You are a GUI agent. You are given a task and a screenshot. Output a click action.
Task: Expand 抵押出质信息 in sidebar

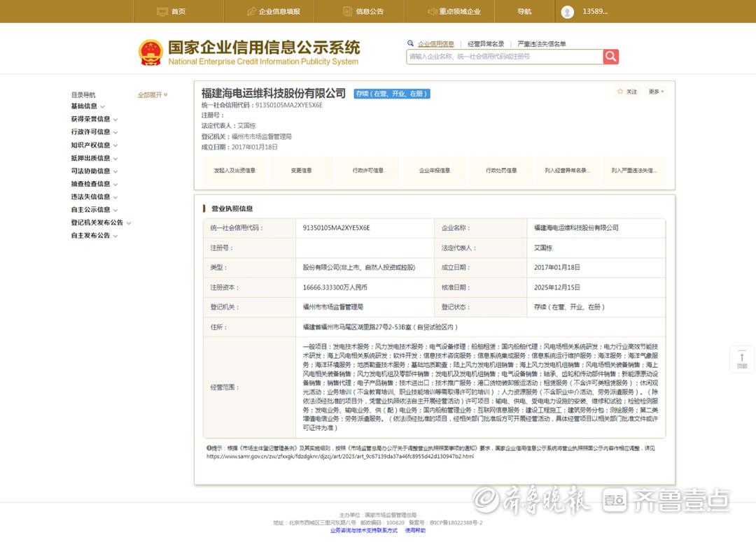[x=94, y=158]
